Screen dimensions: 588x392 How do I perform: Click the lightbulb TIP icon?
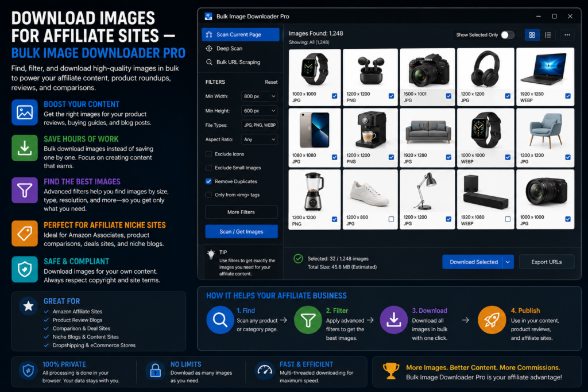pyautogui.click(x=211, y=254)
